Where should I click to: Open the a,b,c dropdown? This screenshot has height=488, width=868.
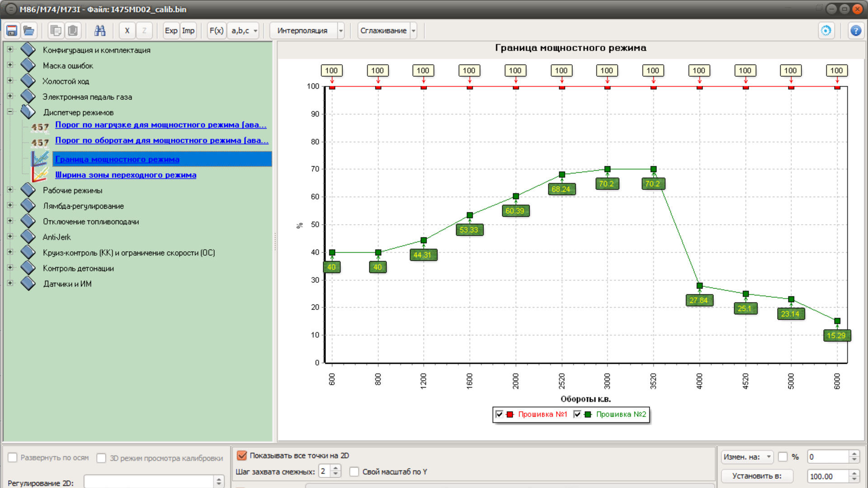click(x=244, y=31)
